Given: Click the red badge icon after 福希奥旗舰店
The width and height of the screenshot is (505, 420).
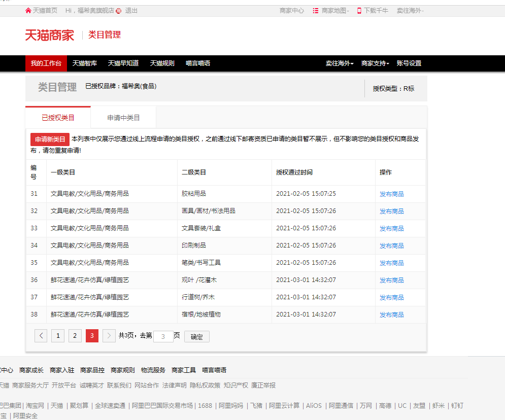Looking at the screenshot, I should [119, 11].
